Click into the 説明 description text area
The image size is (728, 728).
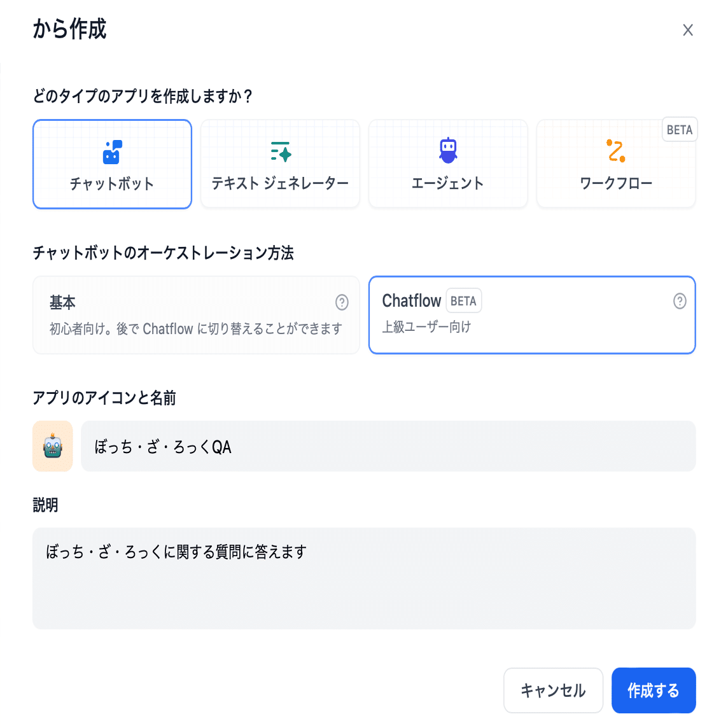pos(364,578)
